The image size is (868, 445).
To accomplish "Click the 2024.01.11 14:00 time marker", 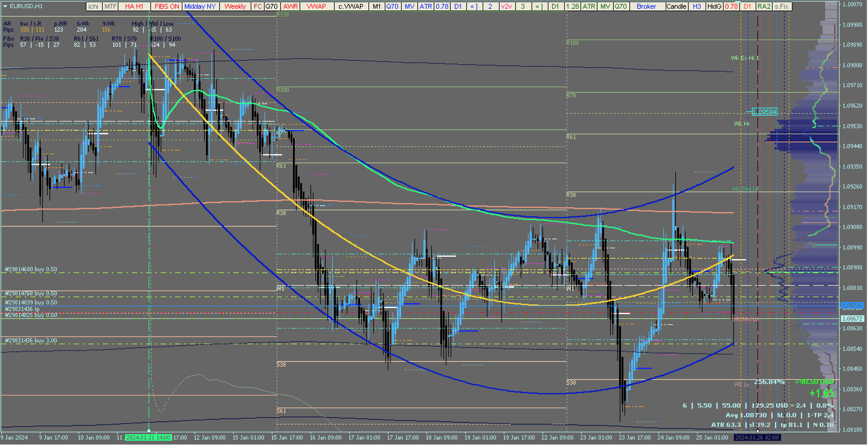I will 148,437.
